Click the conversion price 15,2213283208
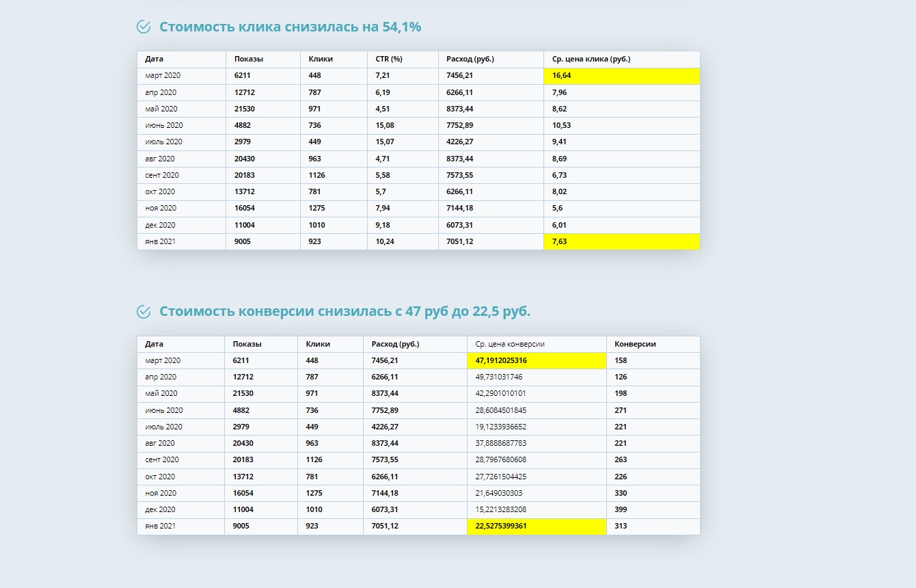 click(x=501, y=509)
